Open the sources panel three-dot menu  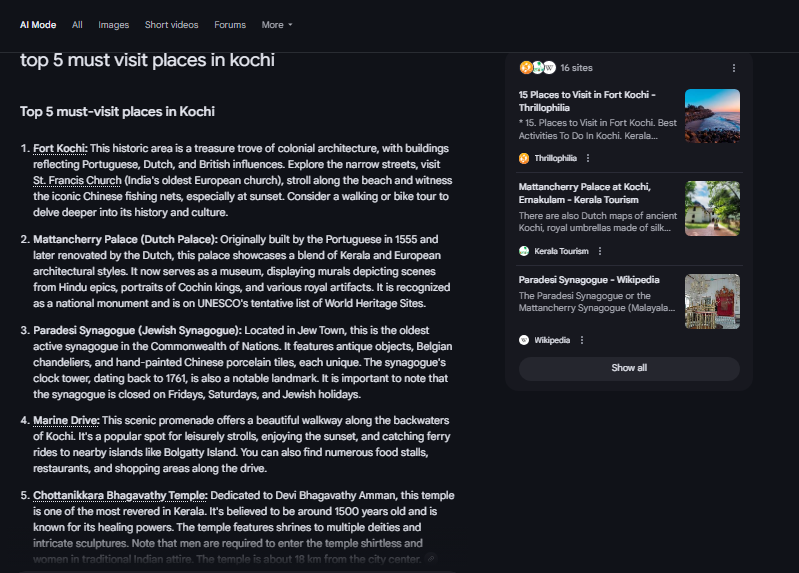coord(734,68)
